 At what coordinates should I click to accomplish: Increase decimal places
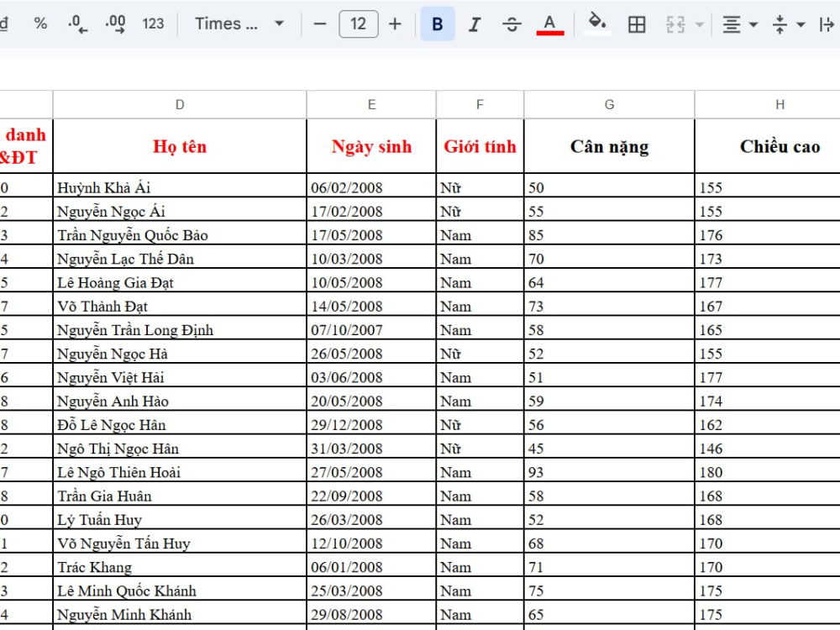pos(116,24)
